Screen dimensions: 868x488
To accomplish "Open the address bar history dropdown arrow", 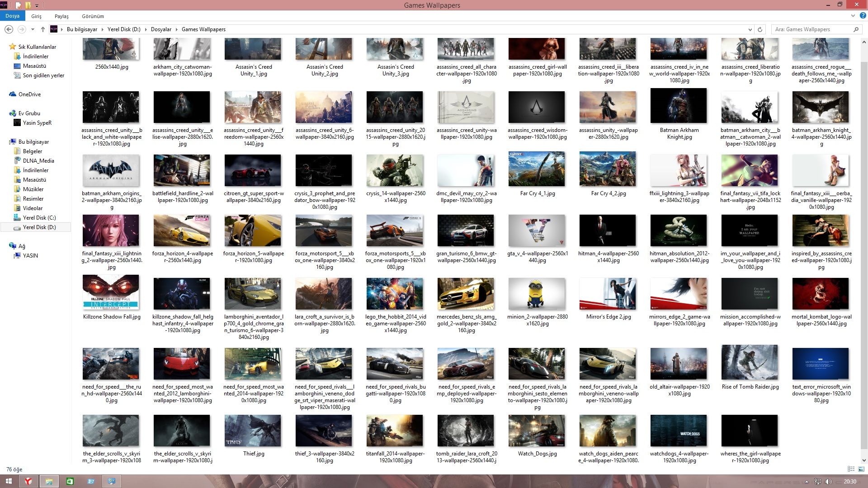I will [x=750, y=29].
